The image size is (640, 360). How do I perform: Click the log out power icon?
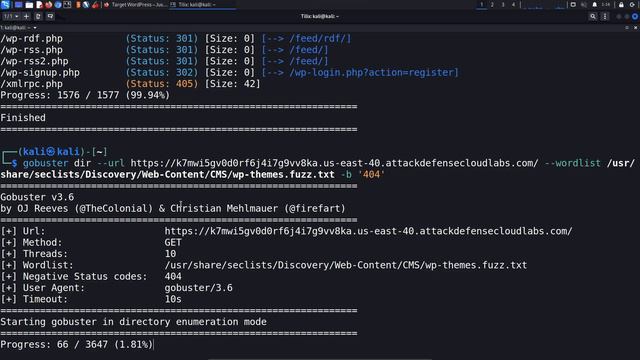click(632, 4)
